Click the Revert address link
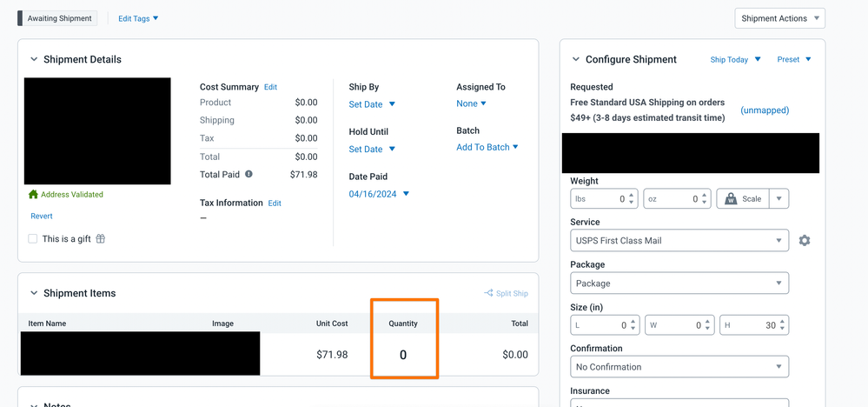The width and height of the screenshot is (868, 407). (x=42, y=216)
